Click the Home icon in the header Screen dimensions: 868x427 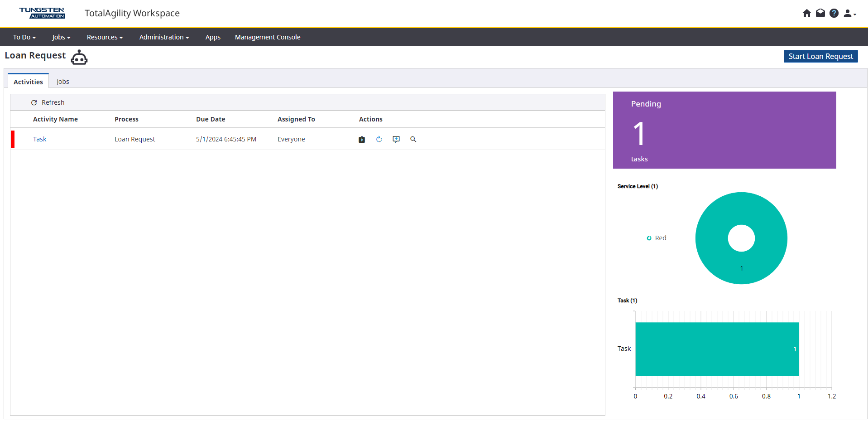(x=806, y=13)
